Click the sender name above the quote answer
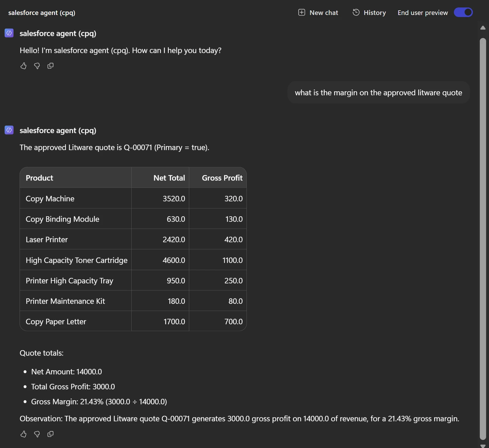Viewport: 489px width, 448px height. (58, 130)
